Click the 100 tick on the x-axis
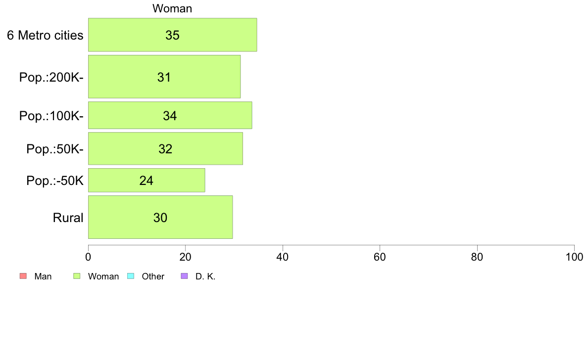 click(574, 257)
